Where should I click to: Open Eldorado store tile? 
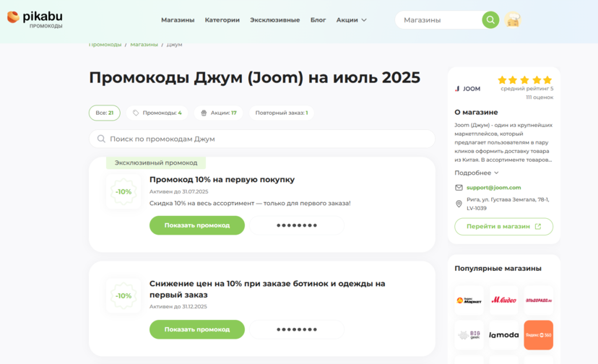[x=539, y=300]
